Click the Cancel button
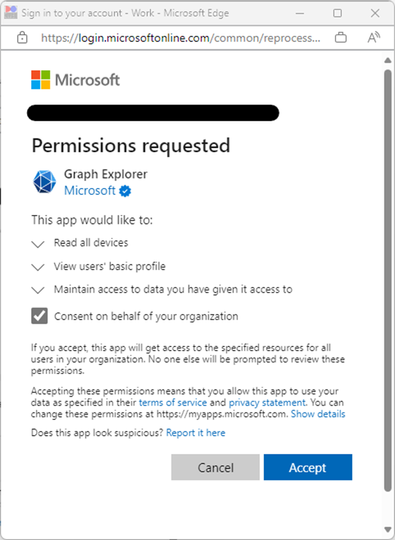This screenshot has width=395, height=540. [215, 467]
